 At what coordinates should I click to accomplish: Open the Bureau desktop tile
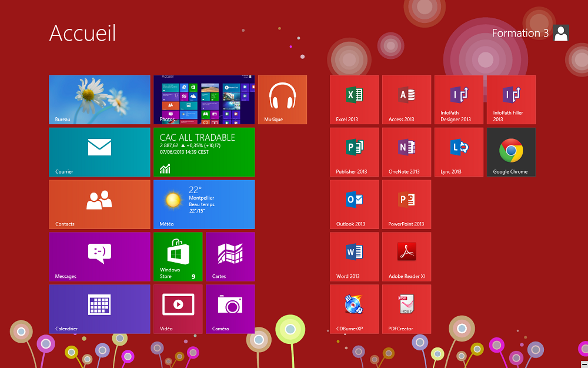coord(99,100)
